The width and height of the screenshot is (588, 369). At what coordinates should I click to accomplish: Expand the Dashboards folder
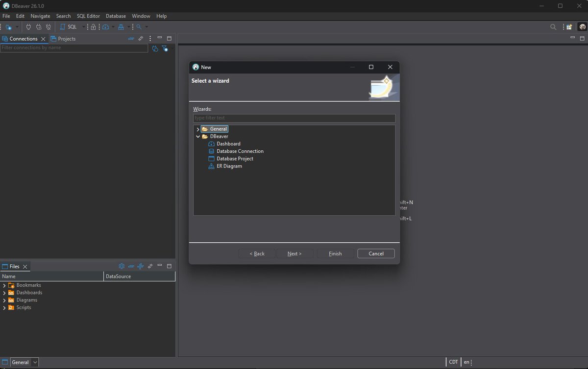coord(4,293)
